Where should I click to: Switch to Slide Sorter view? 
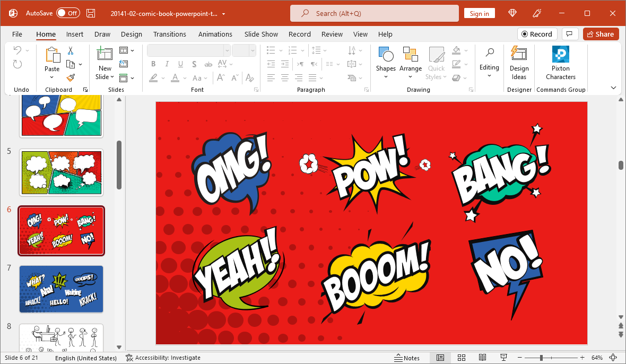[461, 358]
